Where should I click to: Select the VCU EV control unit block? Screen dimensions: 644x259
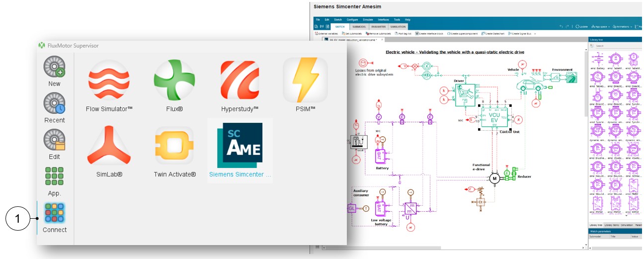[493, 116]
